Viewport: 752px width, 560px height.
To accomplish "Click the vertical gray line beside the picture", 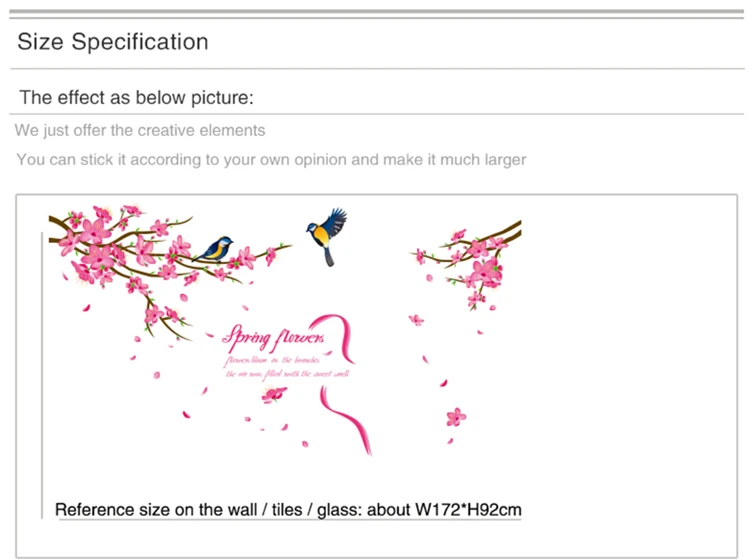I will [x=42, y=375].
